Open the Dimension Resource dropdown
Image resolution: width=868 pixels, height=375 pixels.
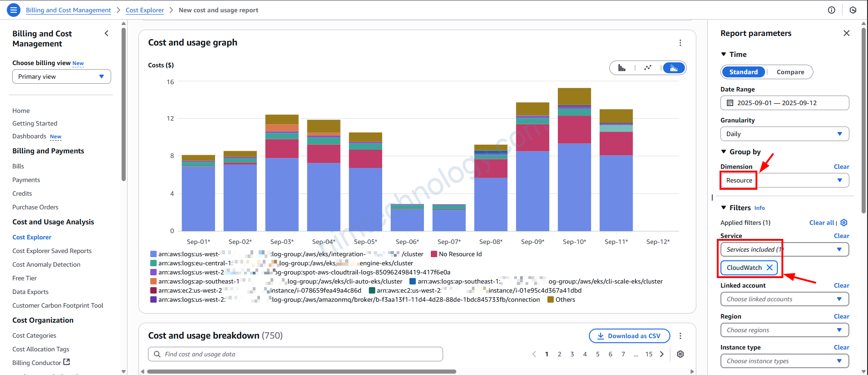coord(784,181)
